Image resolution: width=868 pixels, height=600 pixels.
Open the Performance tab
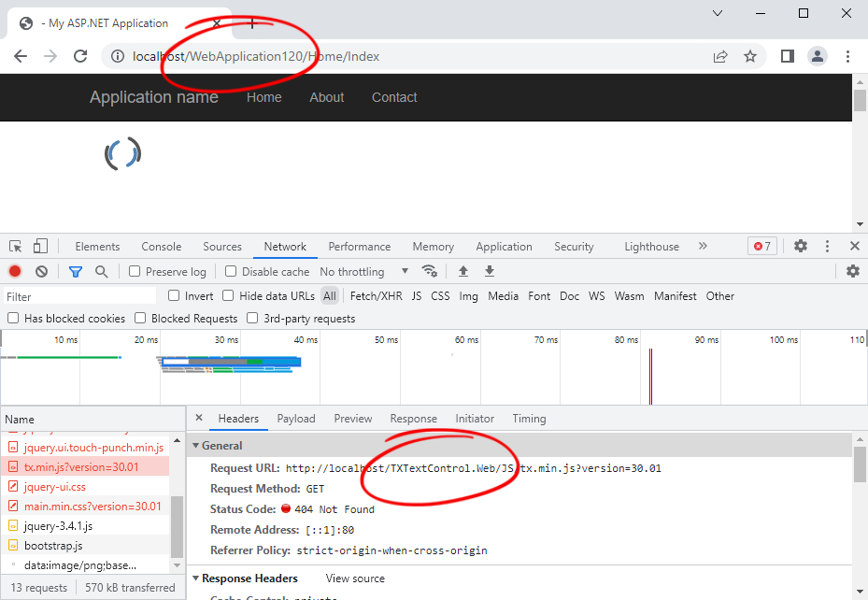pyautogui.click(x=360, y=247)
